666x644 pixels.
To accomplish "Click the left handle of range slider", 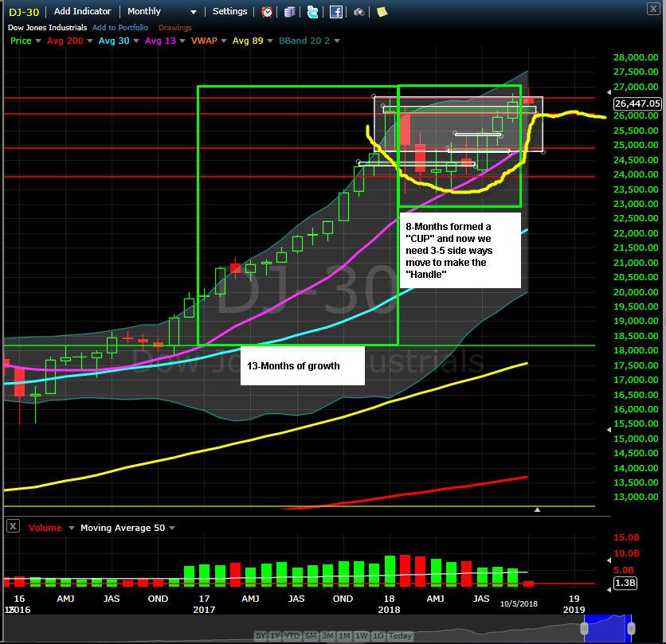I will [584, 628].
